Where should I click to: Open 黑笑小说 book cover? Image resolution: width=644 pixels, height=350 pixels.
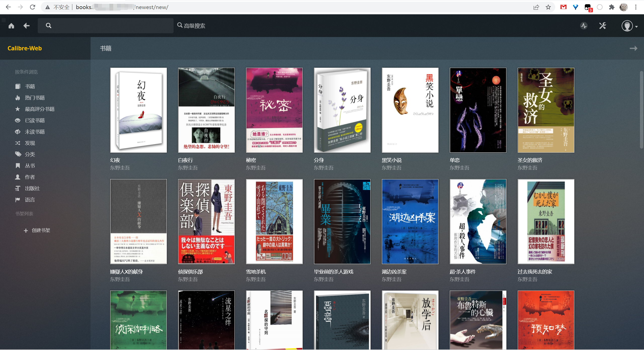(x=410, y=110)
